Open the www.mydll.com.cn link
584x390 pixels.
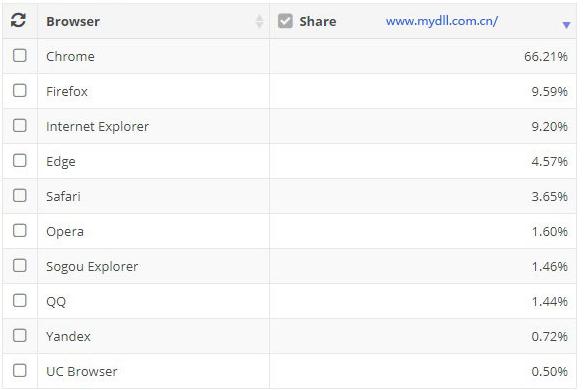441,21
